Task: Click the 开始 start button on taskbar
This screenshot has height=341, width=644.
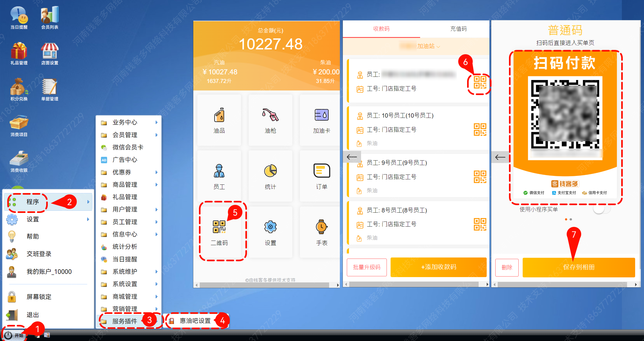Action: point(14,335)
